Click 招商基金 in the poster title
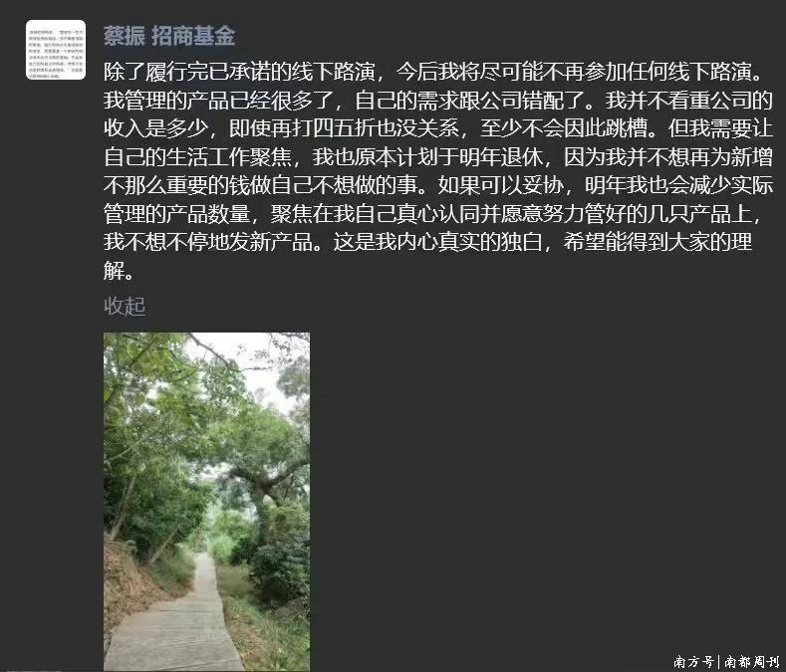Viewport: 786px width, 672px height. click(x=193, y=36)
